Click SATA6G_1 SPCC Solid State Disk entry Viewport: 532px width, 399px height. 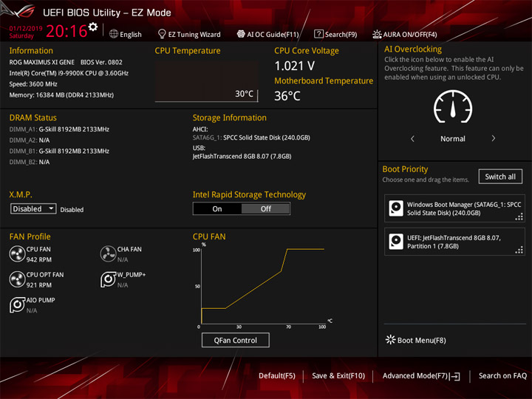tap(251, 137)
